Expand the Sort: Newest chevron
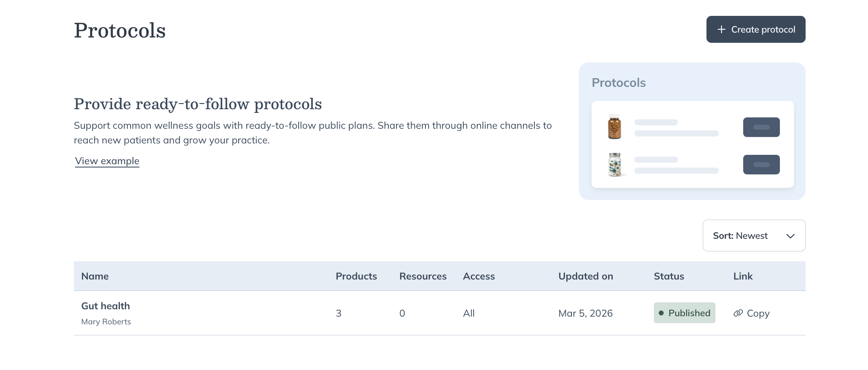 790,236
